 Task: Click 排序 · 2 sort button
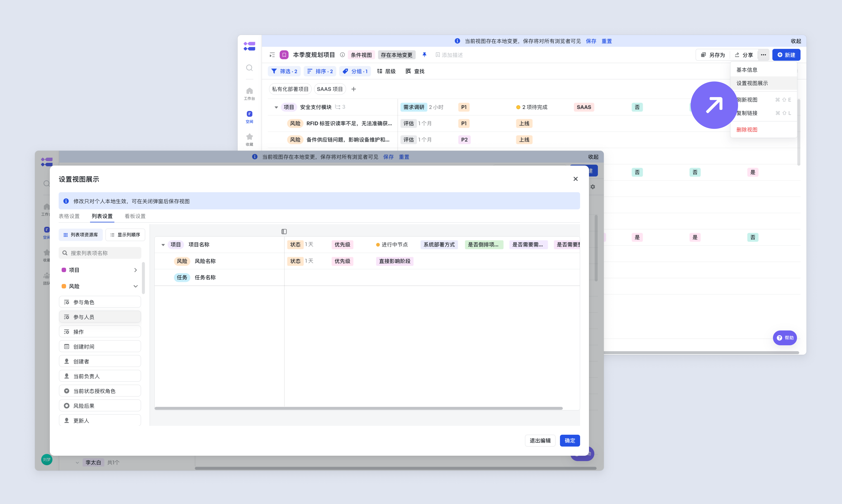320,71
